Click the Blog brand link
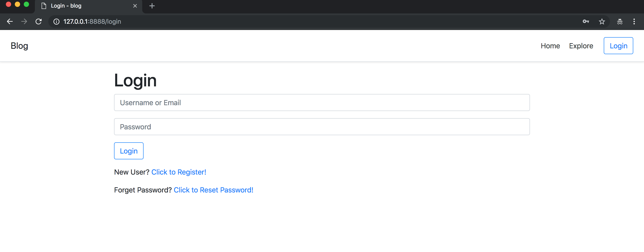The width and height of the screenshot is (644, 252). click(x=19, y=46)
